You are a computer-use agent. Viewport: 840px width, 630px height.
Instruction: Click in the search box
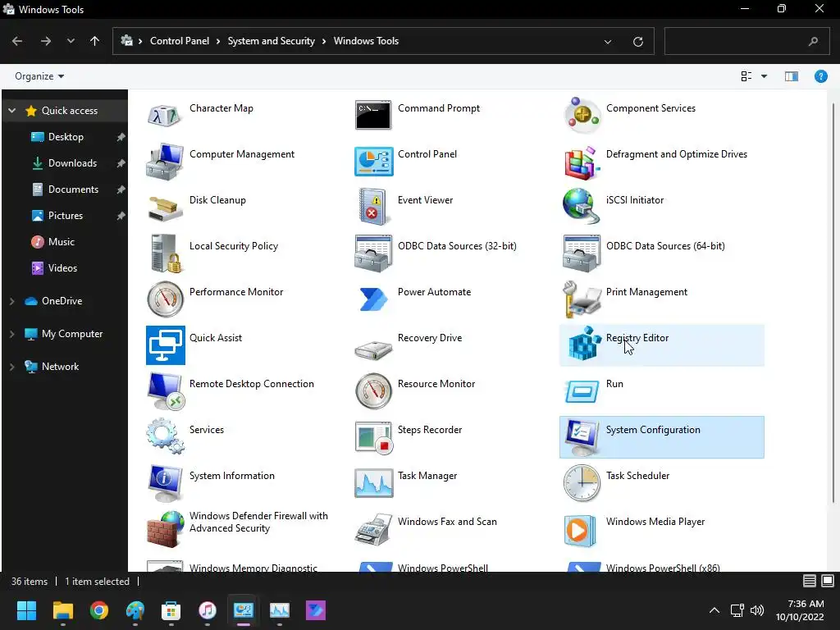[x=747, y=41]
